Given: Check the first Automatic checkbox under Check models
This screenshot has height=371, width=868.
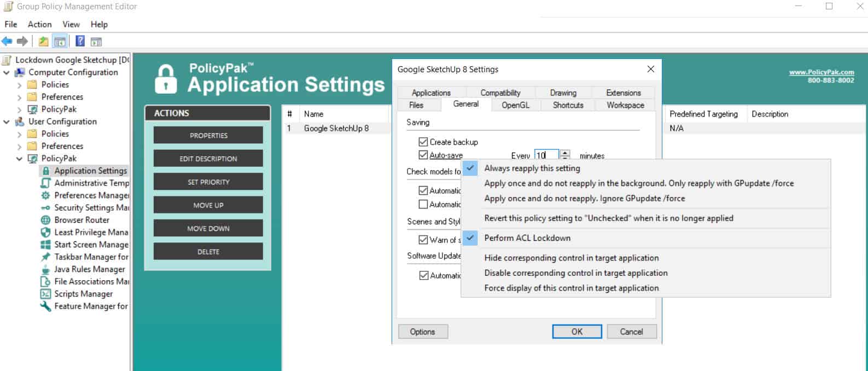Looking at the screenshot, I should (423, 190).
